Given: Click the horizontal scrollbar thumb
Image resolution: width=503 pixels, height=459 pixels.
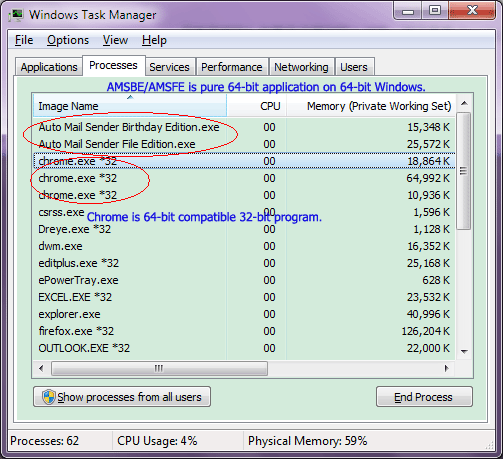Looking at the screenshot, I should pos(159,368).
